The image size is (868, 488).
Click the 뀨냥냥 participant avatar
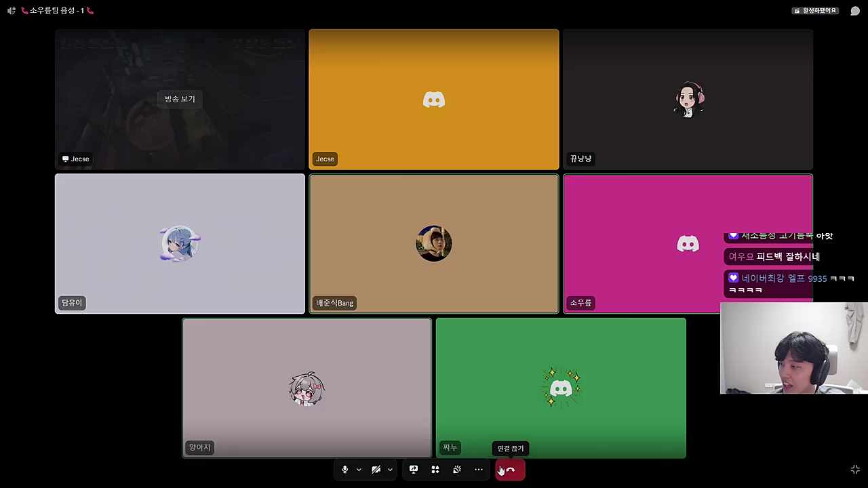point(688,100)
